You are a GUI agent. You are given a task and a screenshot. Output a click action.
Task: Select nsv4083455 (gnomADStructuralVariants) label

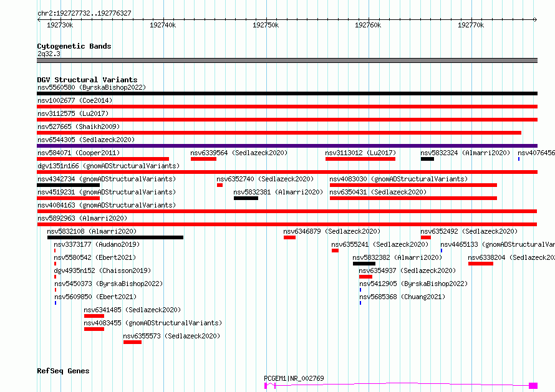(153, 323)
